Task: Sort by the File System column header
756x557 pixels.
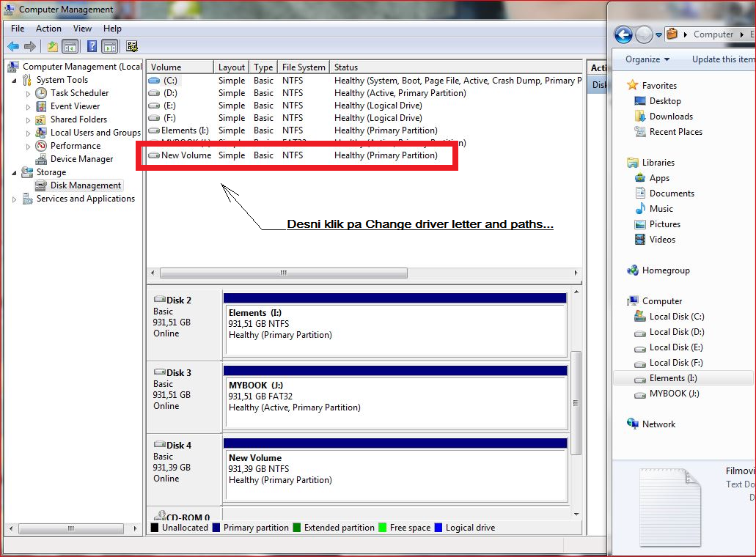Action: click(304, 67)
